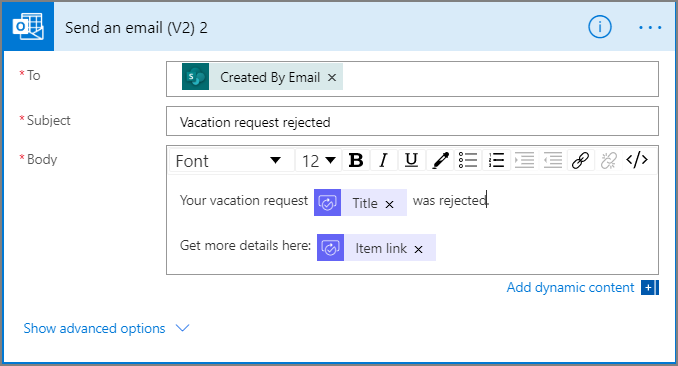Insert a numbered list

(496, 161)
